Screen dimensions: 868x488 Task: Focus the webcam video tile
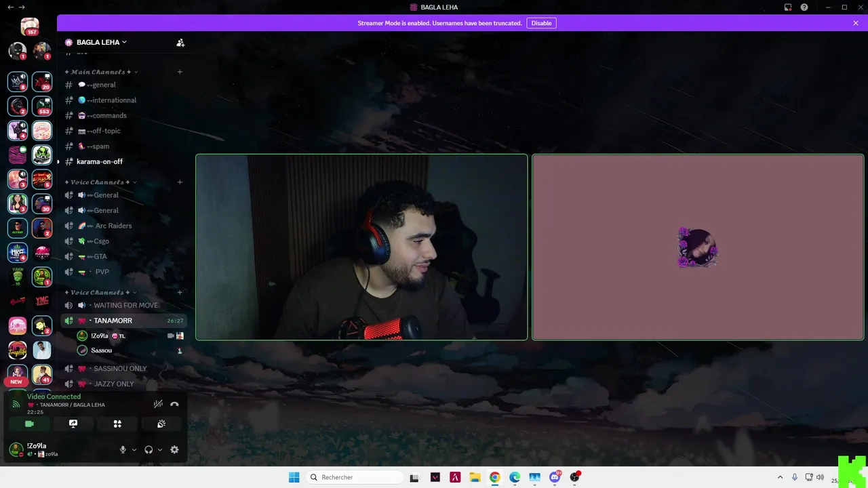[x=361, y=247]
